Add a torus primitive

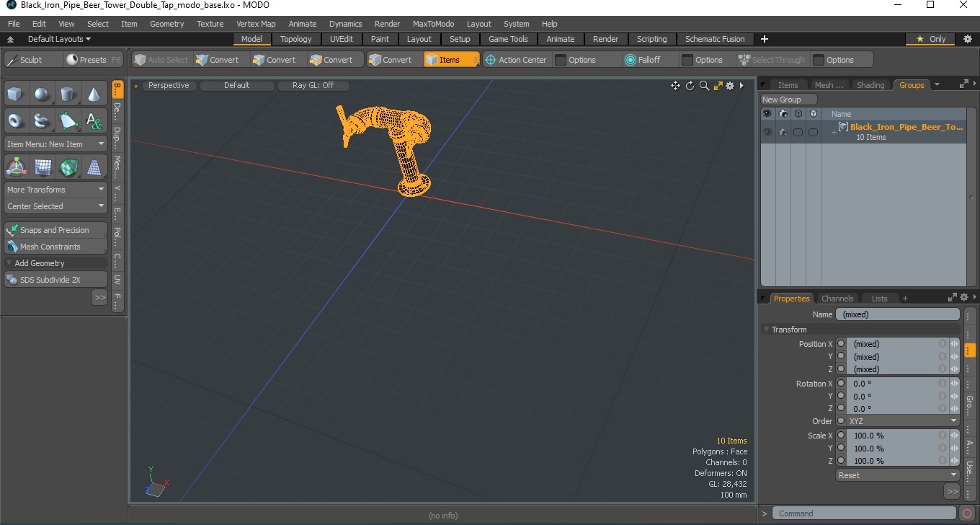(16, 120)
